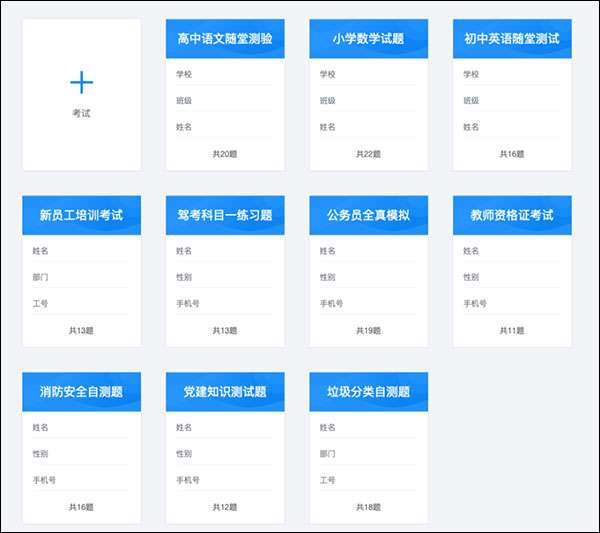The height and width of the screenshot is (533, 600).
Task: Open the 党建知识测试题 template
Action: point(225,392)
